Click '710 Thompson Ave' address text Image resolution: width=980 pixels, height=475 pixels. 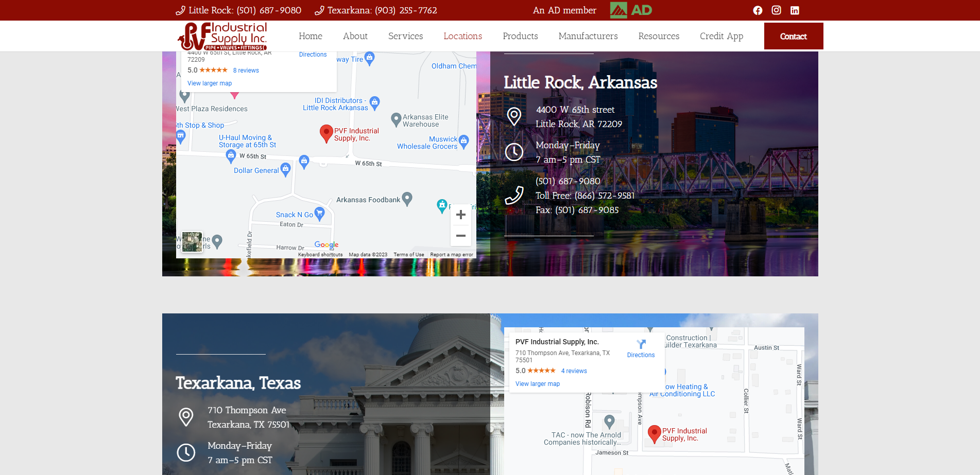247,410
